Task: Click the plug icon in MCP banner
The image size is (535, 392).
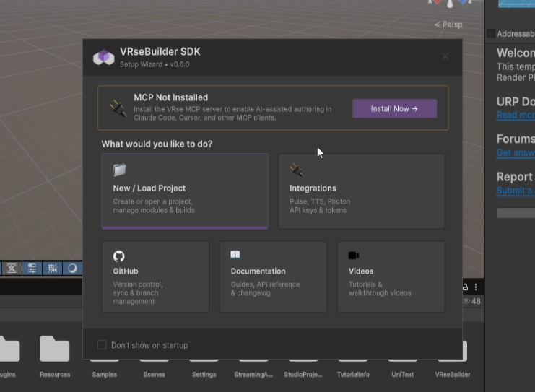Action: coord(118,108)
